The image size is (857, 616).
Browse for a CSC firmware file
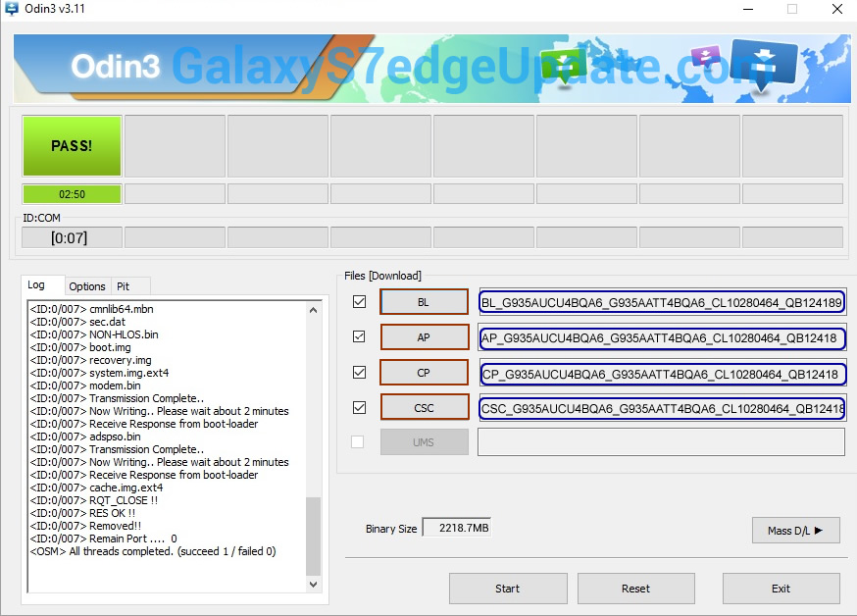(425, 408)
